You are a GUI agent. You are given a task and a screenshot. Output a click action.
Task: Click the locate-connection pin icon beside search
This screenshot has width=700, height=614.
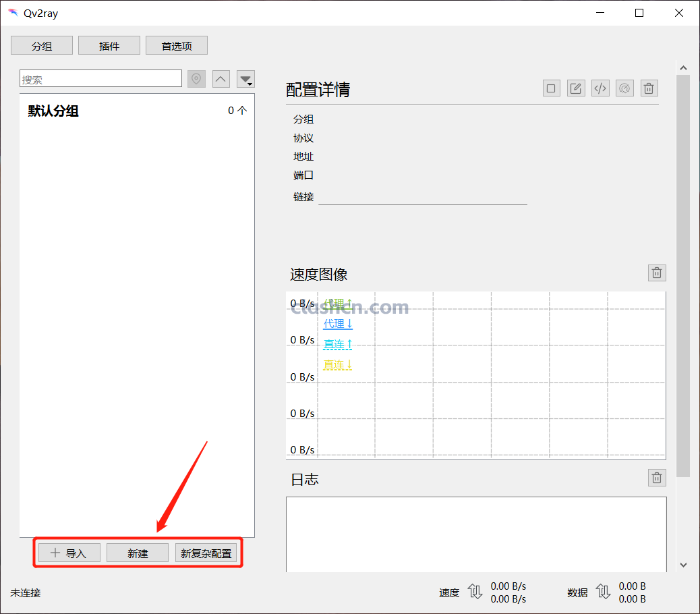[x=196, y=79]
